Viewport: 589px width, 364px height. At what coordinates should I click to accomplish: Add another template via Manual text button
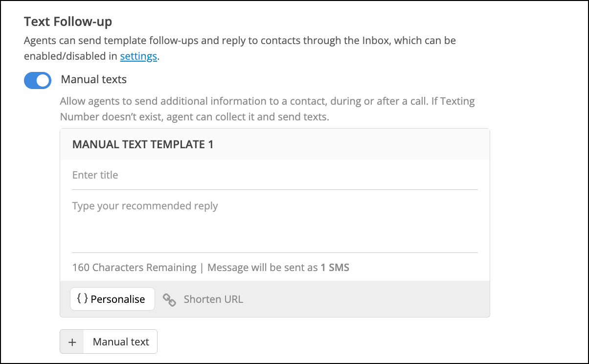click(x=109, y=341)
